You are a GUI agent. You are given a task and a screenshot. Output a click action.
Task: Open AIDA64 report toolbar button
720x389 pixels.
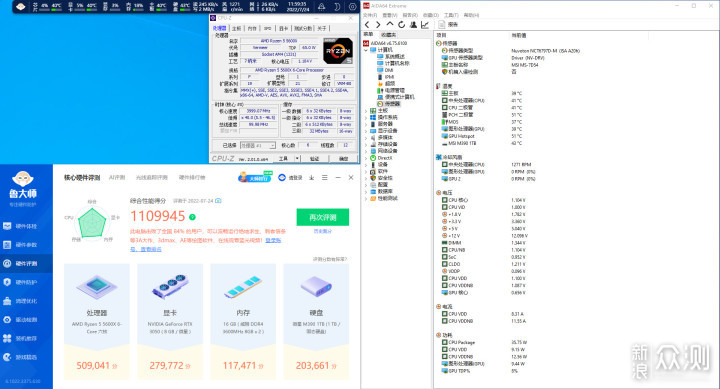(x=448, y=25)
